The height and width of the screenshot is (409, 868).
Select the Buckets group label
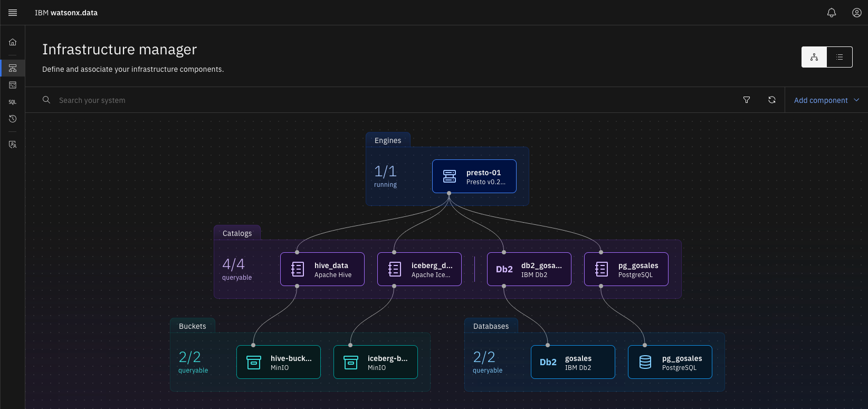(x=193, y=326)
